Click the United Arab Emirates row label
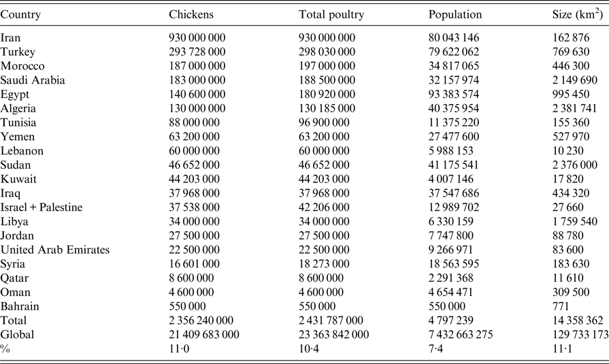 55,251
